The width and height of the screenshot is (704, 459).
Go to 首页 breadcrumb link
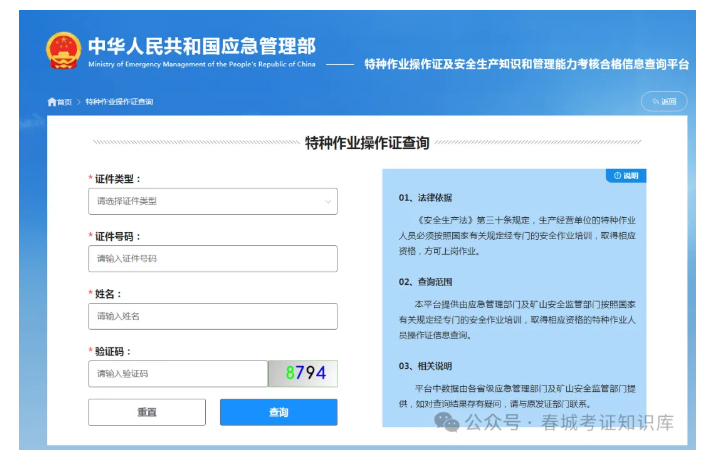(64, 102)
